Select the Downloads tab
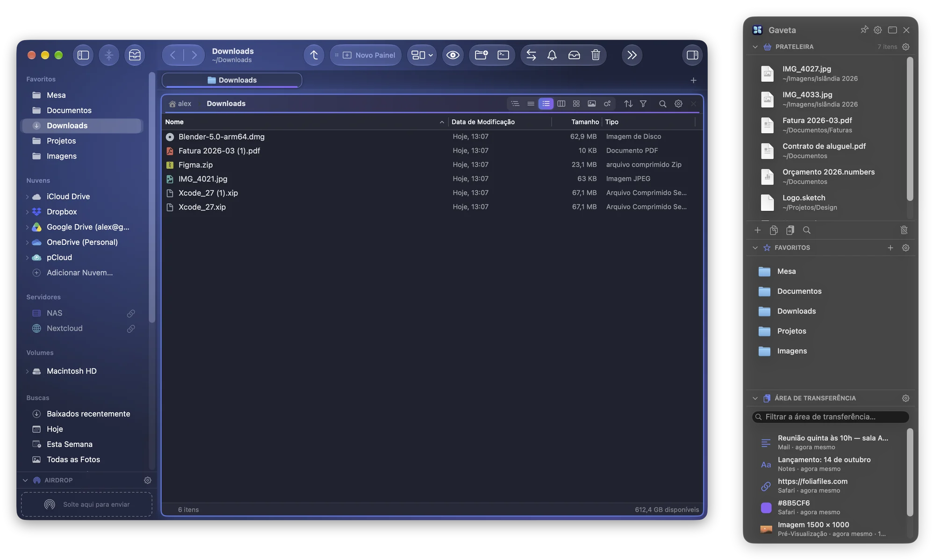935x560 pixels. point(232,80)
